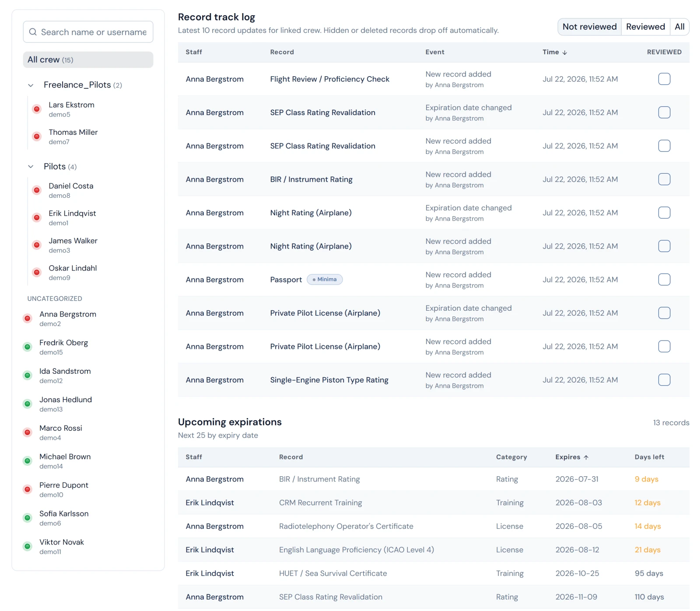Collapse the Freelance_Pilots group
700x611 pixels.
click(x=31, y=85)
